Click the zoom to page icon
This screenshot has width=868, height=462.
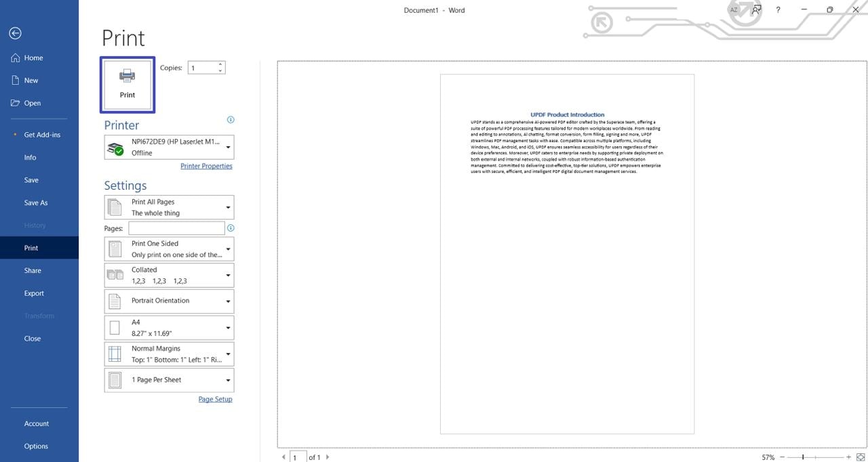pos(861,457)
